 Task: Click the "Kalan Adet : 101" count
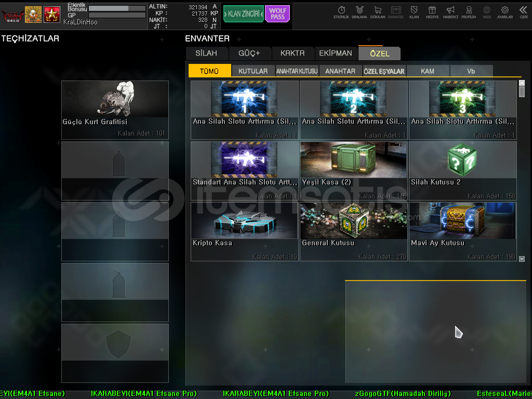tap(141, 134)
